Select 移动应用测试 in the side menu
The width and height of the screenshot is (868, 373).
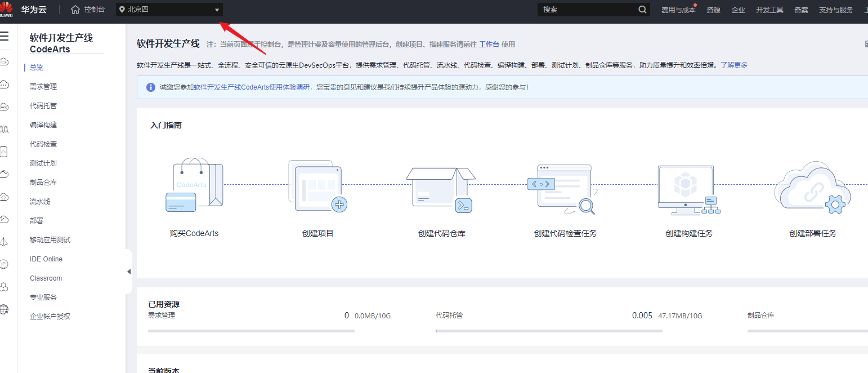coord(50,240)
